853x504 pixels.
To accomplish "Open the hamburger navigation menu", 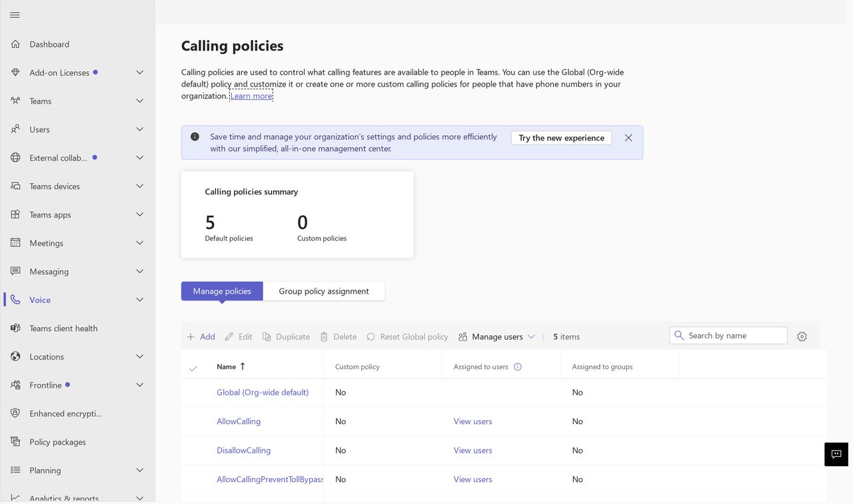I will pyautogui.click(x=15, y=15).
